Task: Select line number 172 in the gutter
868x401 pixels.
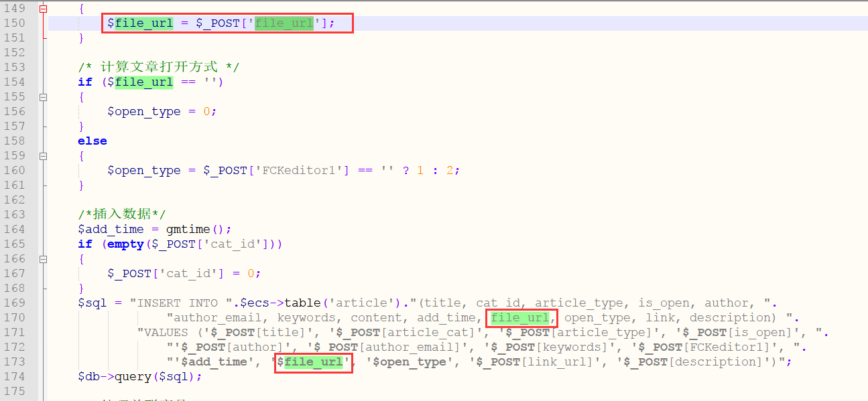Action: [x=14, y=347]
